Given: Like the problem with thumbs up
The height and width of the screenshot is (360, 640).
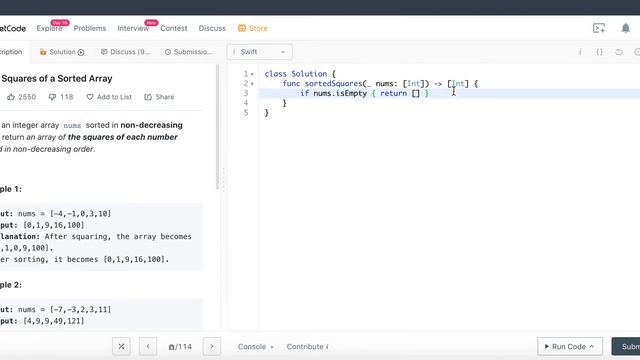Looking at the screenshot, I should (22, 97).
